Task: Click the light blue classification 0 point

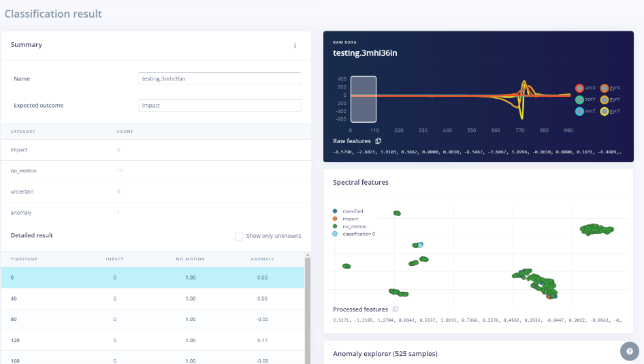Action: pyautogui.click(x=421, y=245)
